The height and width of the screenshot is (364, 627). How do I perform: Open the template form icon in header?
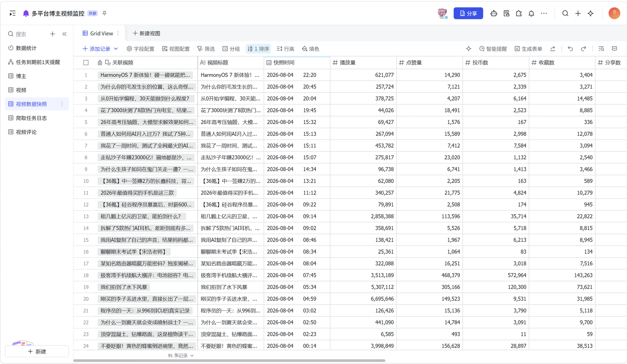[506, 13]
